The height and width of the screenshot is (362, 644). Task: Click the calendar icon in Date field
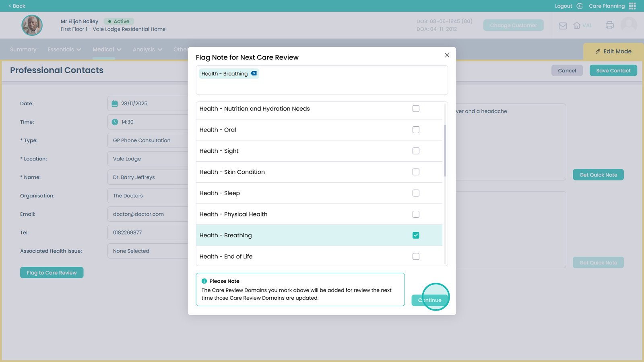tap(115, 103)
